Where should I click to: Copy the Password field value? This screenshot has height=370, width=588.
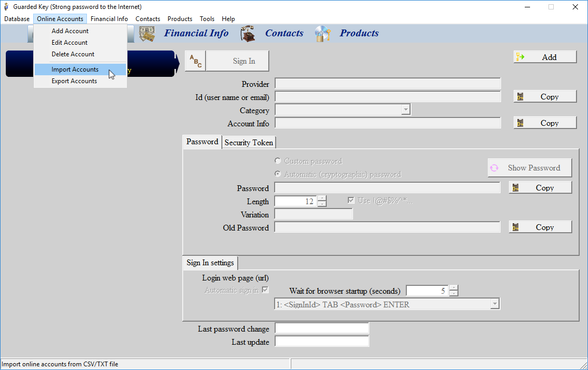541,187
